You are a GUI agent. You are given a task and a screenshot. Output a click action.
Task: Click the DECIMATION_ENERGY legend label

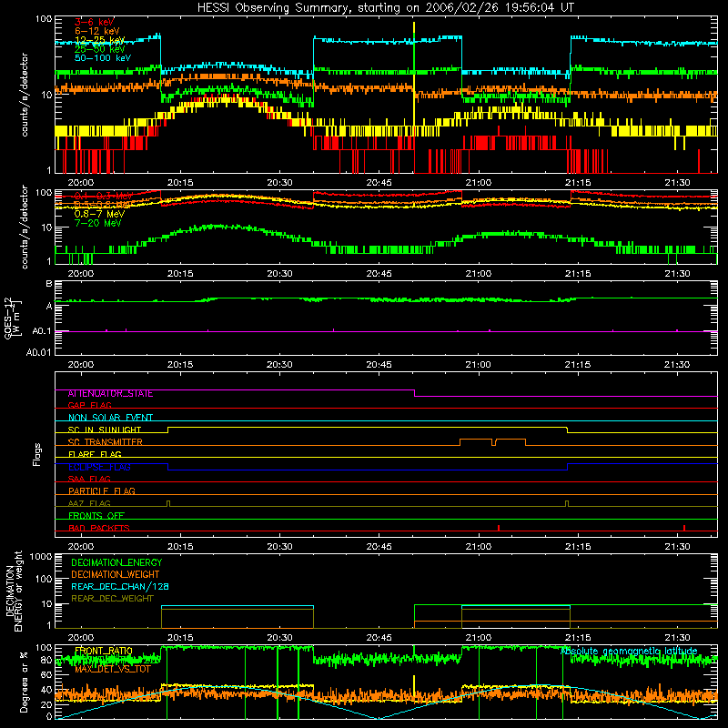pos(116,562)
